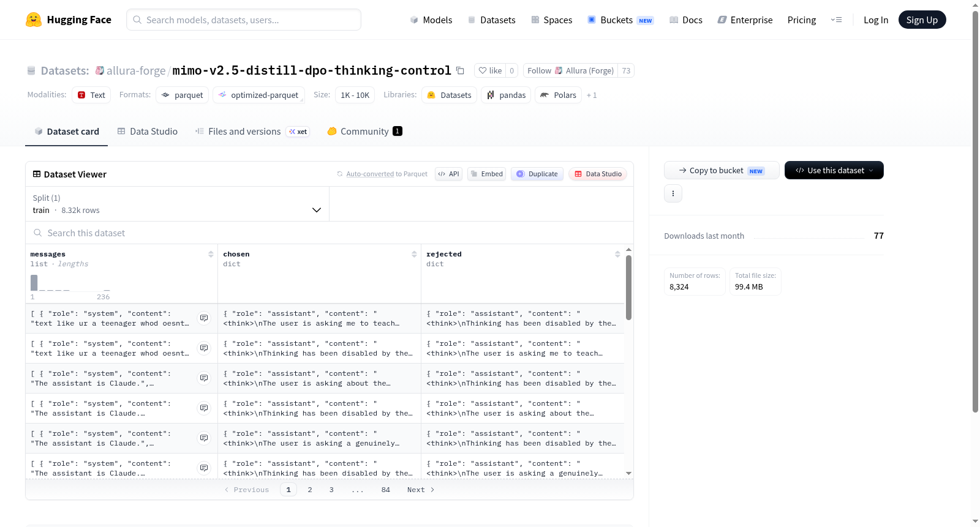980x527 pixels.
Task: Click the parquet format tag
Action: (x=183, y=95)
